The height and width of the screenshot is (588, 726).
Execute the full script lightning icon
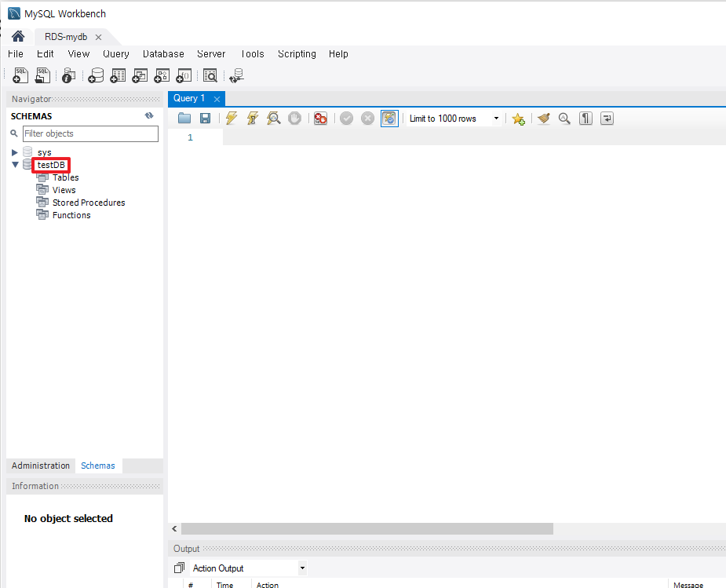pos(232,119)
